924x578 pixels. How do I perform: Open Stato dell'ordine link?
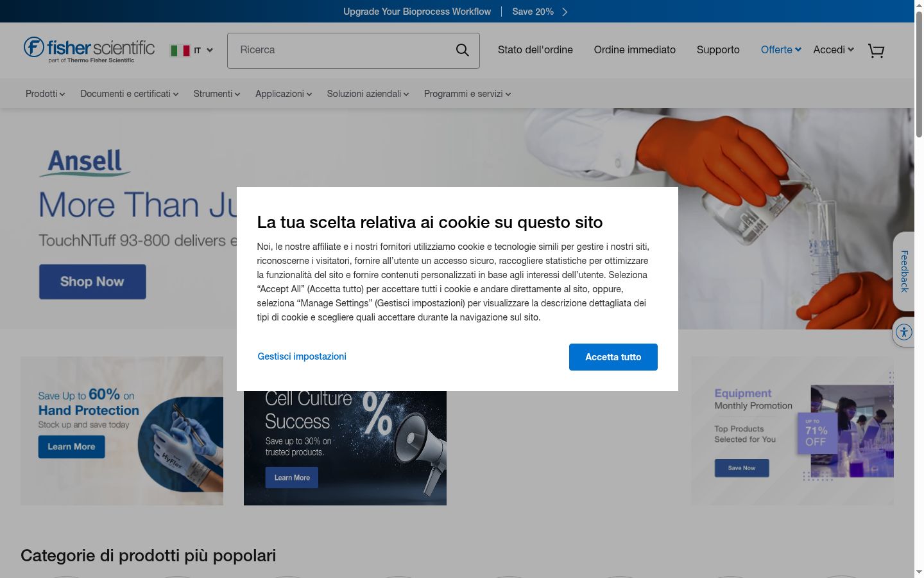click(x=535, y=49)
